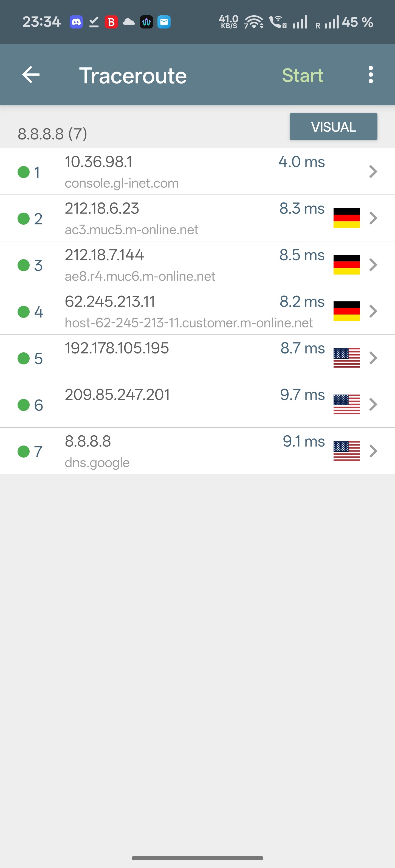The width and height of the screenshot is (395, 868).
Task: Tap the US flag beside dns.google
Action: pos(346,451)
